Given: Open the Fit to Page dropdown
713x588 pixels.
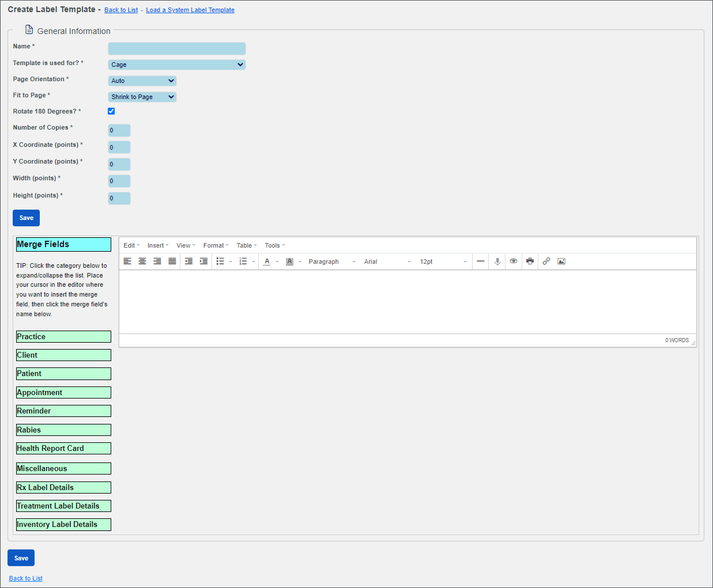Looking at the screenshot, I should point(142,97).
